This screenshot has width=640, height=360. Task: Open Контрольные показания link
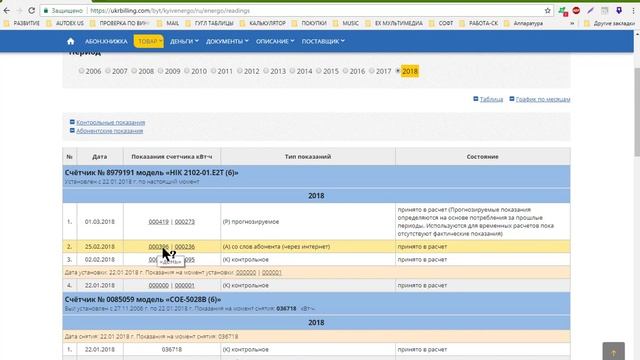(111, 122)
